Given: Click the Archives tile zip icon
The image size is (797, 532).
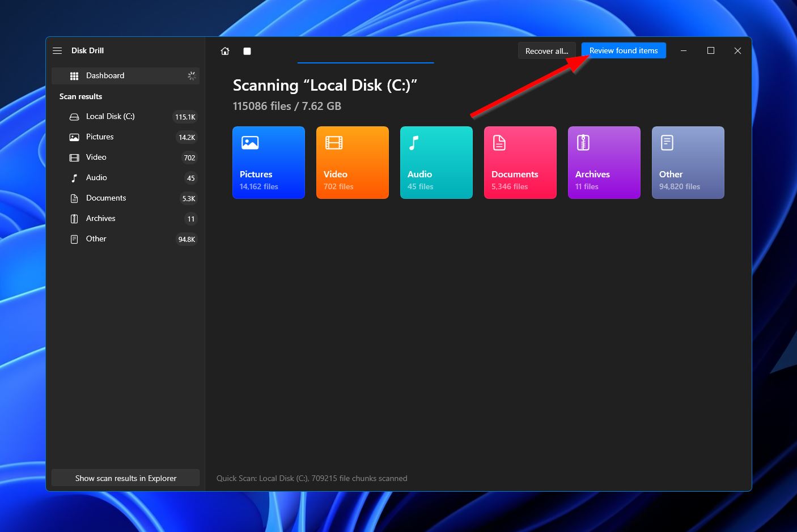Looking at the screenshot, I should pos(583,143).
